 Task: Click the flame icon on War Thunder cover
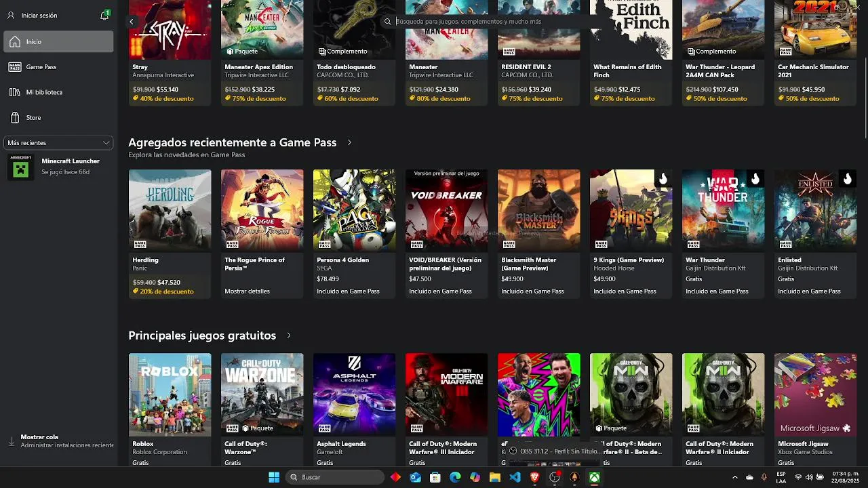point(755,179)
